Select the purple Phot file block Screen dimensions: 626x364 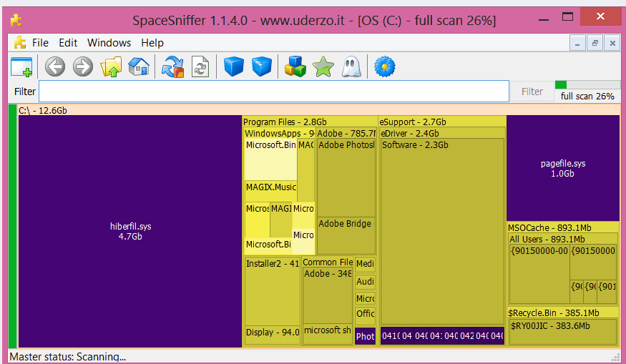click(x=365, y=336)
